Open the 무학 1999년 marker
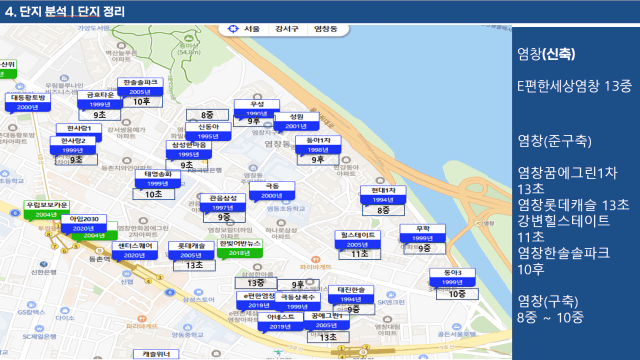 (422, 233)
